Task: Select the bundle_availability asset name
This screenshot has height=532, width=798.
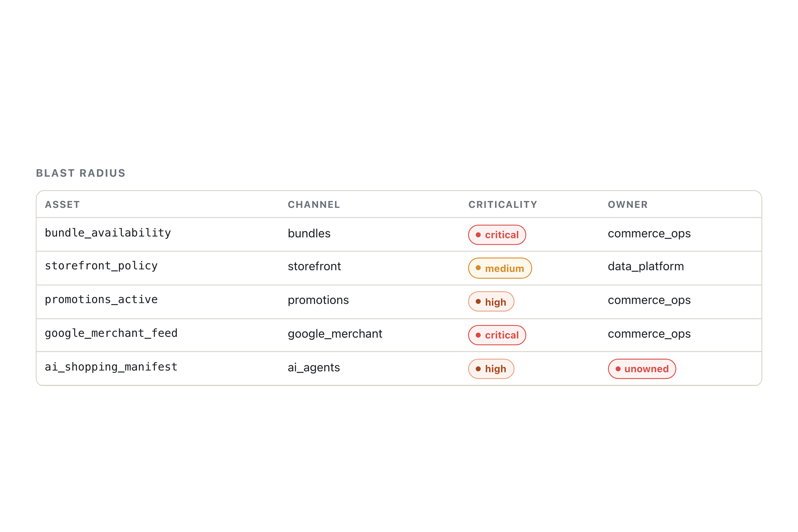Action: (108, 233)
